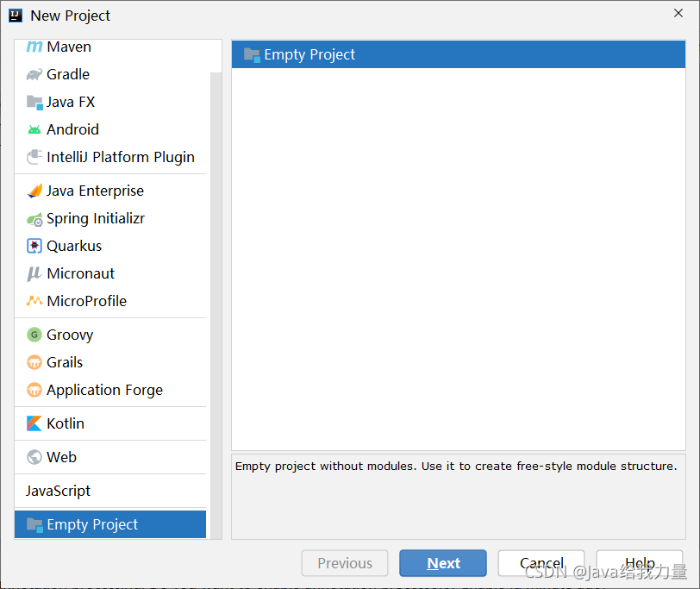This screenshot has width=700, height=589.
Task: Click the Kotlin K logo icon
Action: click(x=34, y=423)
